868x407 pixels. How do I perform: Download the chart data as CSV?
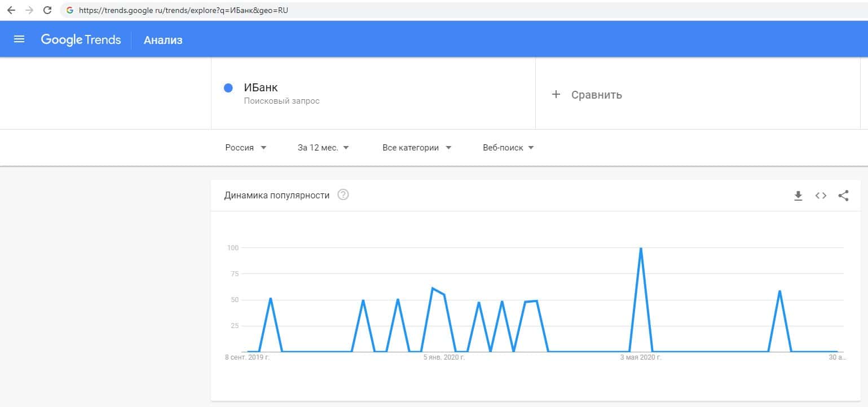[x=798, y=196]
